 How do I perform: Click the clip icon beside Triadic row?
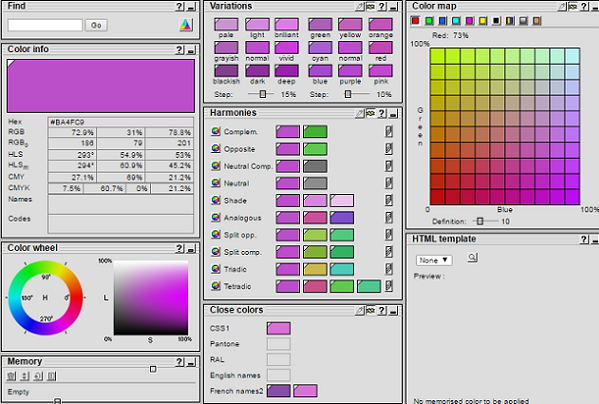pyautogui.click(x=389, y=269)
